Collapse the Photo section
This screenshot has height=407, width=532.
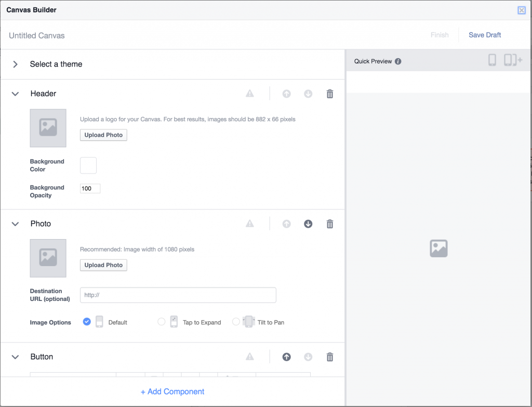(x=15, y=224)
